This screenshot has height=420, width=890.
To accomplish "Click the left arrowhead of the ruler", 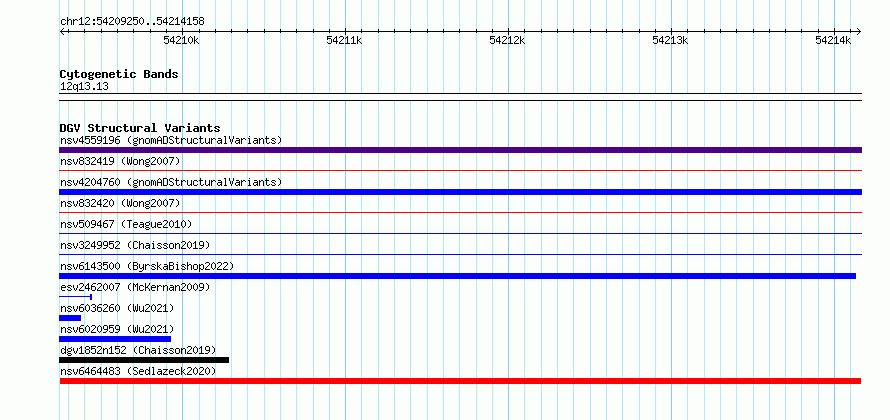I will [62, 31].
